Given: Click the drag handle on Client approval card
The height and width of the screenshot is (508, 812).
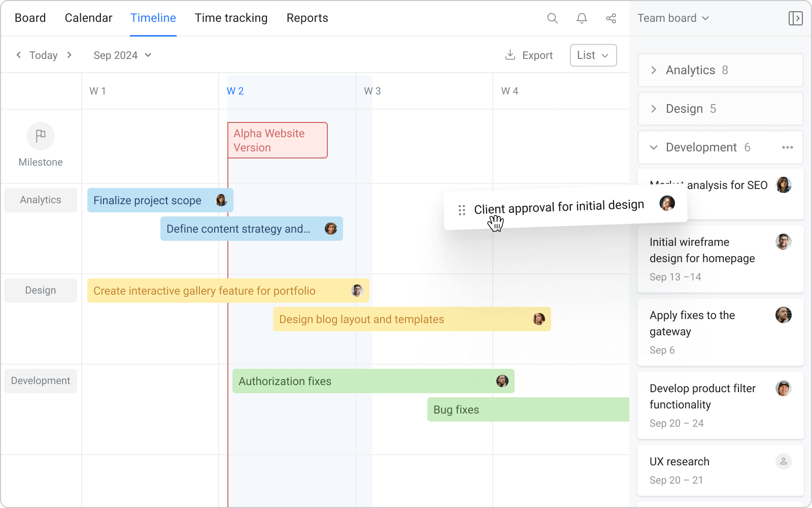Looking at the screenshot, I should [462, 209].
